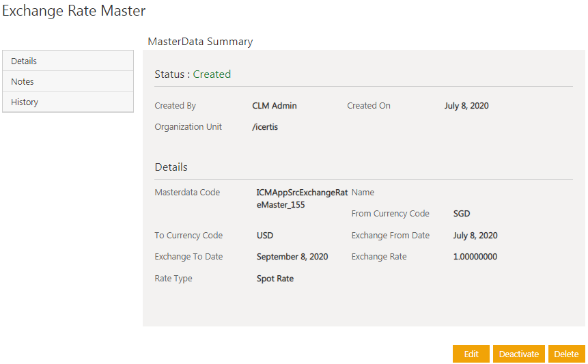Image resolution: width=588 pixels, height=364 pixels.
Task: Select the ICMAppSrcExchangeRateMaster_155 masterdata code
Action: [302, 199]
